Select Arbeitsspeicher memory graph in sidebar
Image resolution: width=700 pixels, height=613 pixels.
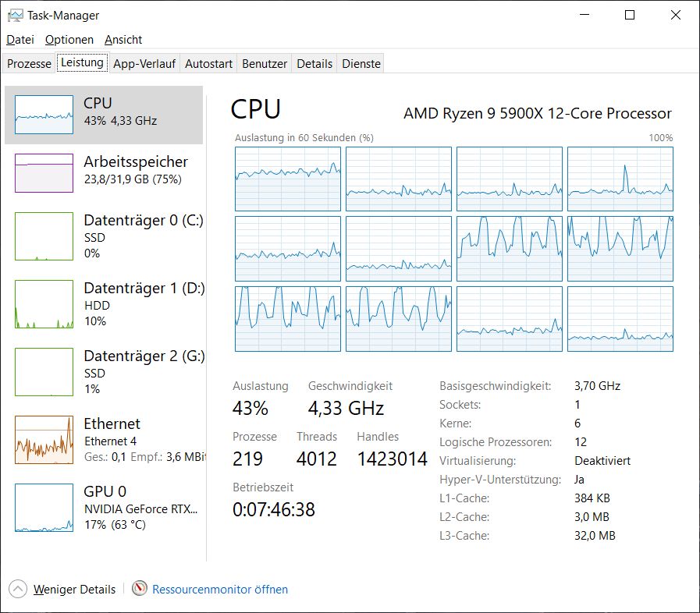44,172
